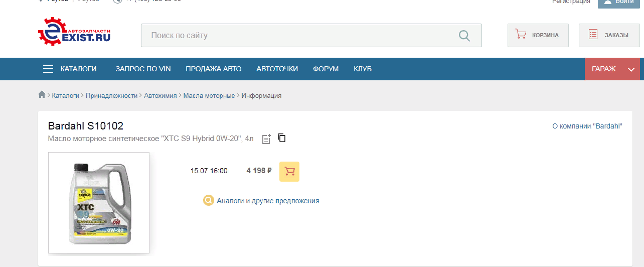Click the Регистрация link

pos(571,2)
